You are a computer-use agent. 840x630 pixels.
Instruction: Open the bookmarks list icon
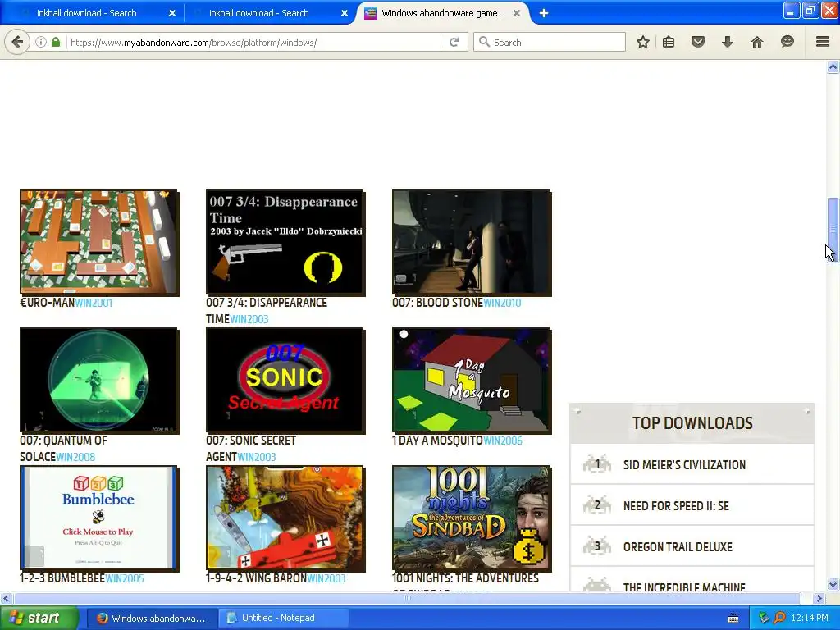[x=668, y=42]
